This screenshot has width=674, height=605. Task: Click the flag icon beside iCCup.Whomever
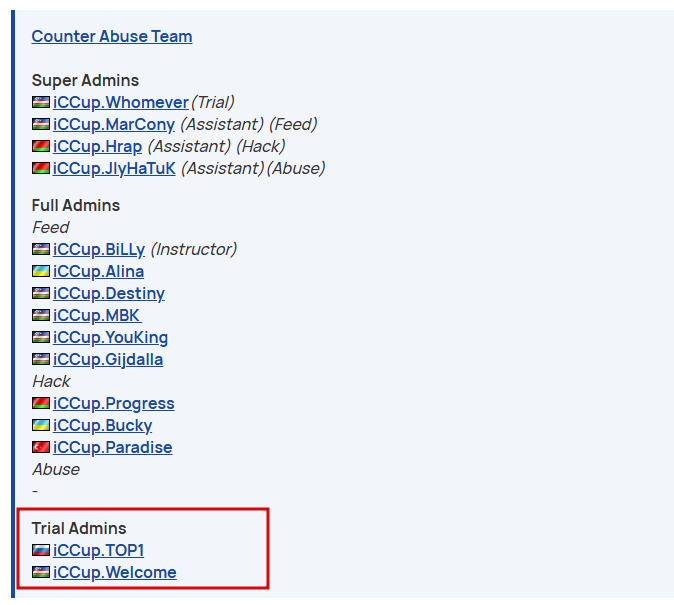coord(41,102)
